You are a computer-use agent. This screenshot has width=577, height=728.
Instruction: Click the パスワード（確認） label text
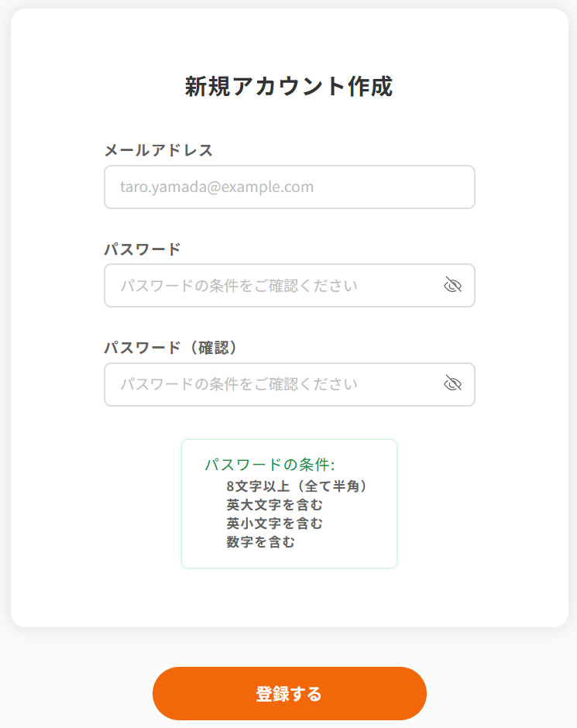[x=170, y=348]
